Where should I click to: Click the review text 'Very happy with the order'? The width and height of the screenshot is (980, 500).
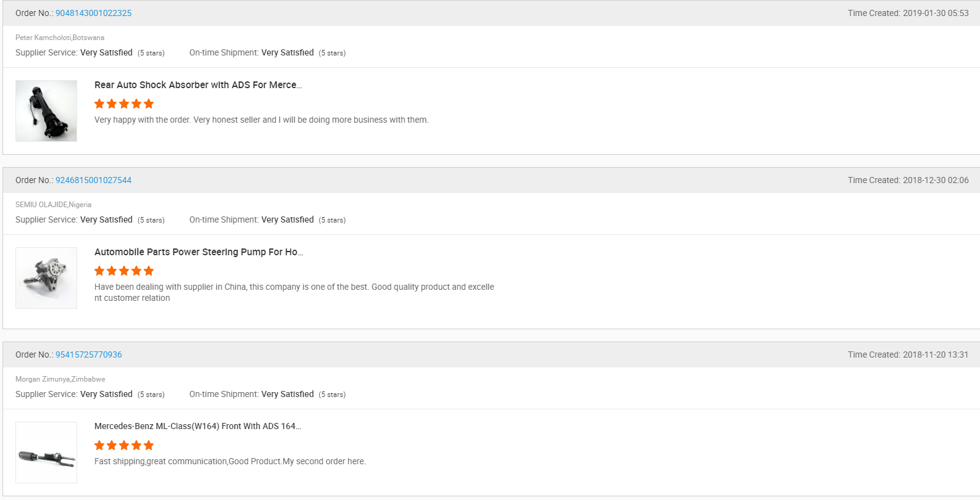click(x=262, y=120)
